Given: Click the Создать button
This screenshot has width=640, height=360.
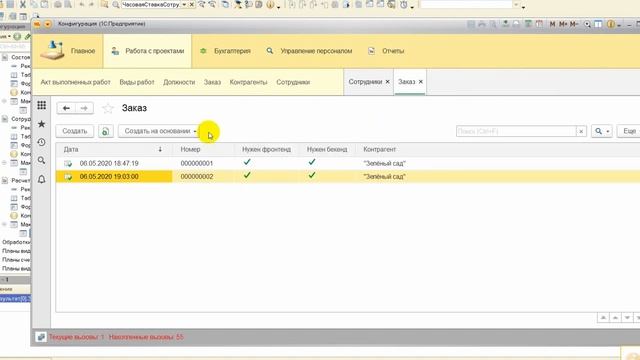Looking at the screenshot, I should (75, 131).
